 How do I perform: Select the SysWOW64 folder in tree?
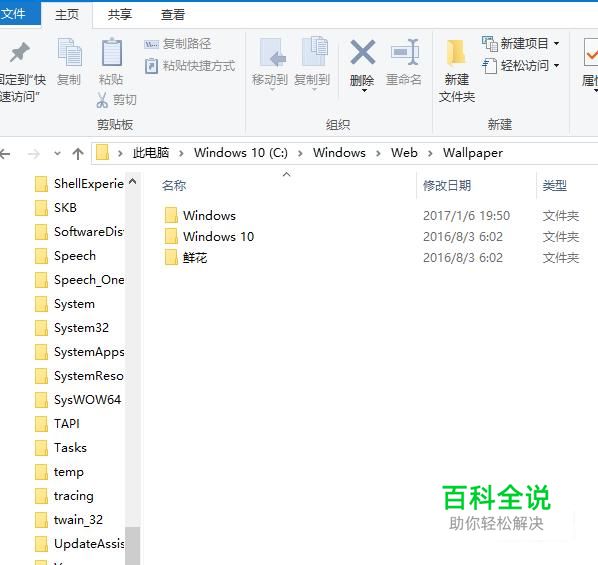(87, 400)
